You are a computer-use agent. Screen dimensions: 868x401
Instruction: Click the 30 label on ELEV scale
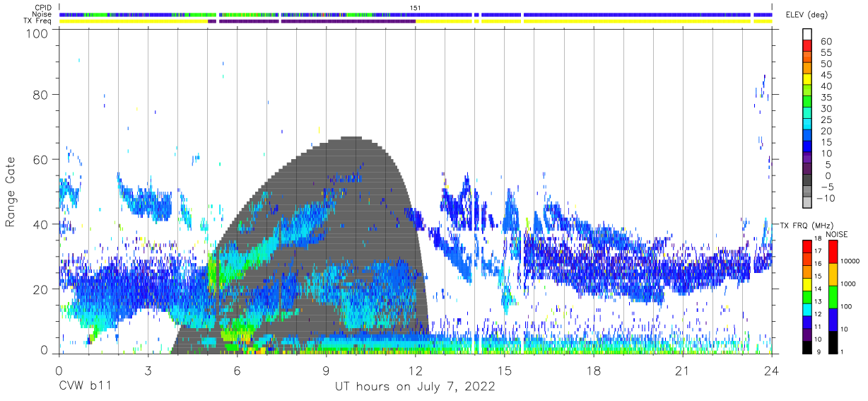825,108
